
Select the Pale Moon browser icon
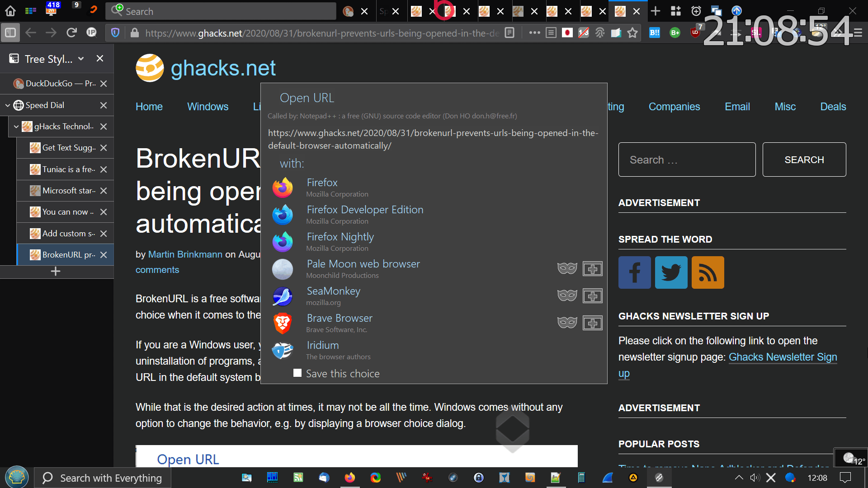(283, 269)
